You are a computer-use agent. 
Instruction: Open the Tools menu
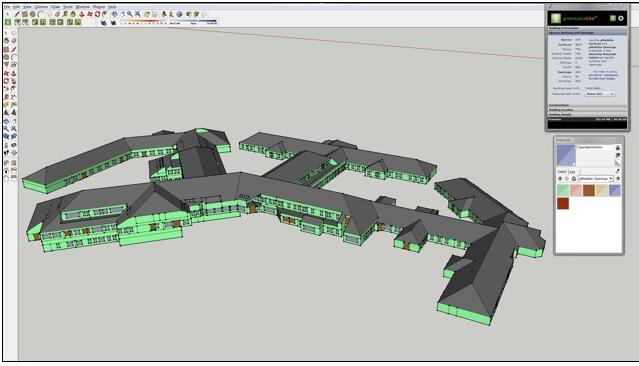(x=68, y=7)
